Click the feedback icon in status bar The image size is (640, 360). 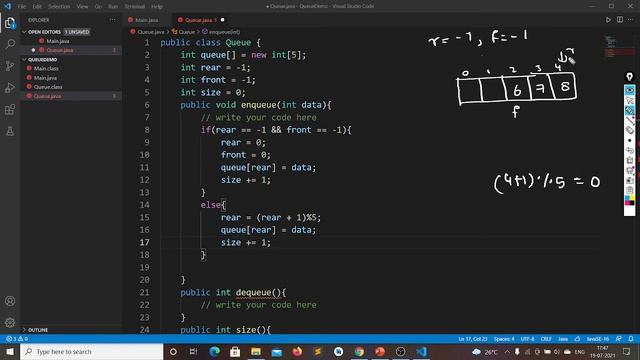(x=619, y=339)
